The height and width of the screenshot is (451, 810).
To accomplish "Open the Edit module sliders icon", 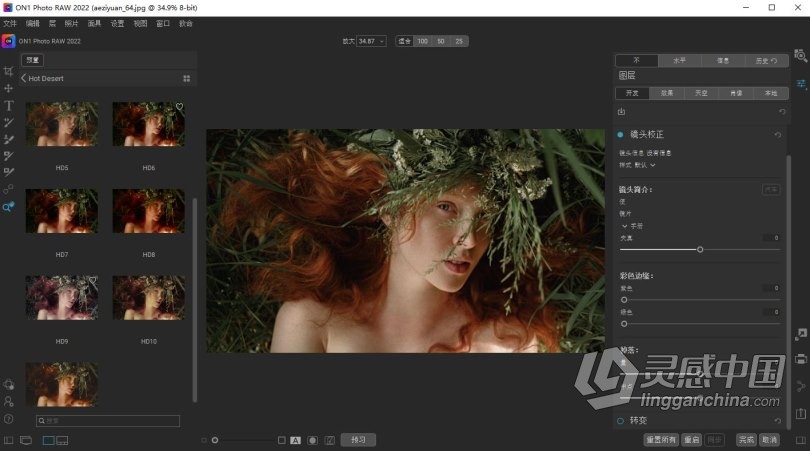I will click(x=801, y=84).
